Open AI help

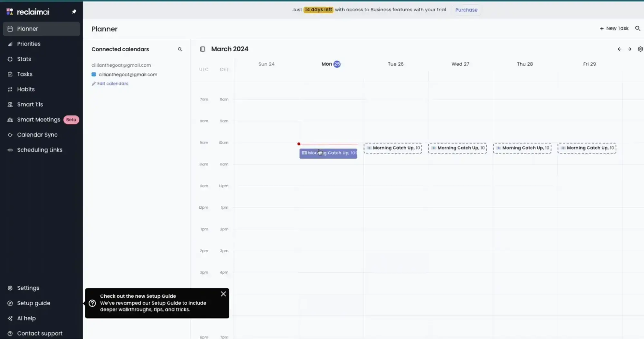coord(26,318)
